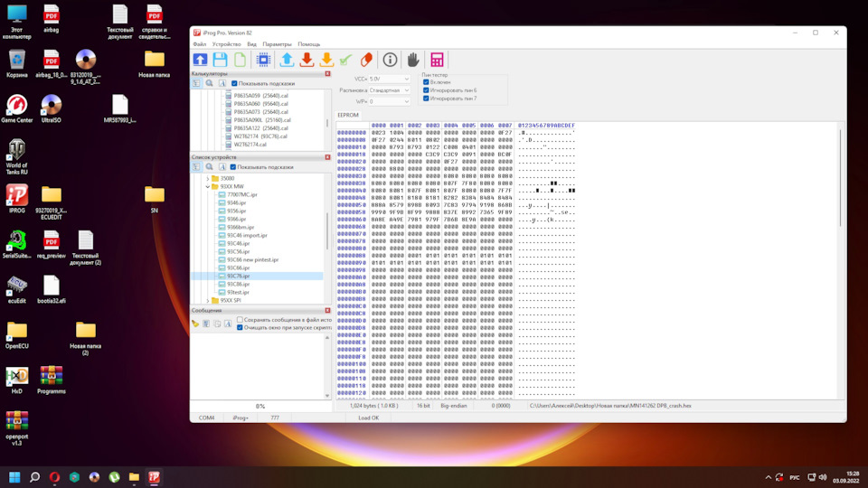Click magnifier icon in Список устройств panel

pyautogui.click(x=209, y=167)
